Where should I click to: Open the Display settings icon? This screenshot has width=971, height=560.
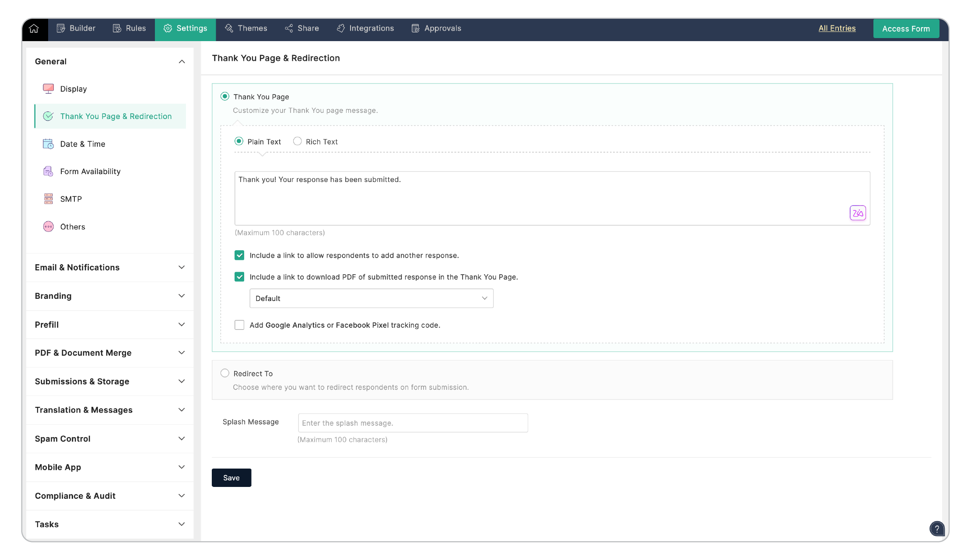pyautogui.click(x=49, y=89)
